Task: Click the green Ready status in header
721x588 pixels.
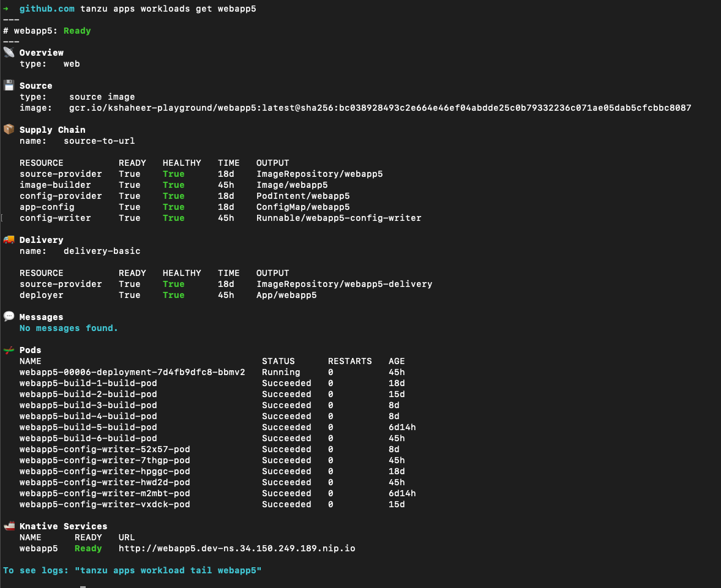Action: point(77,31)
